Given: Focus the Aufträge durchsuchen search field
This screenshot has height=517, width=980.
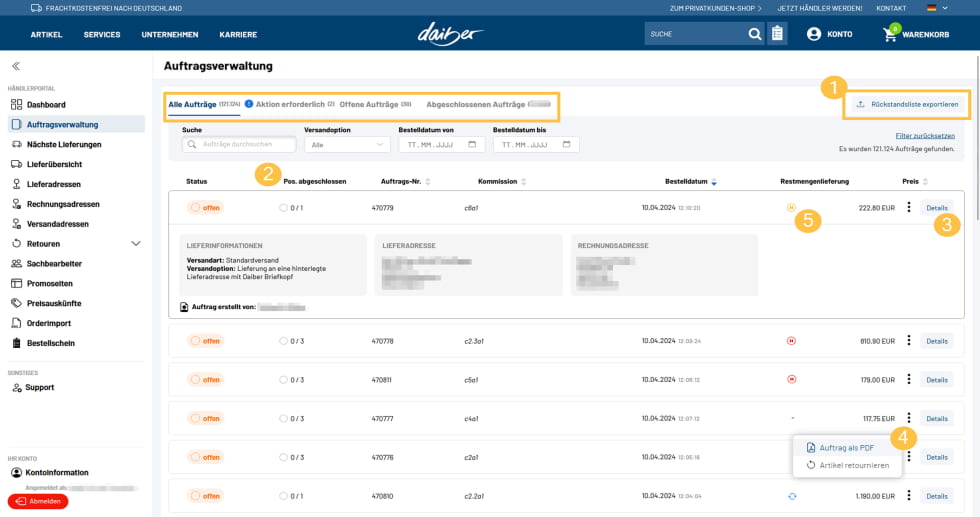Looking at the screenshot, I should coord(239,144).
